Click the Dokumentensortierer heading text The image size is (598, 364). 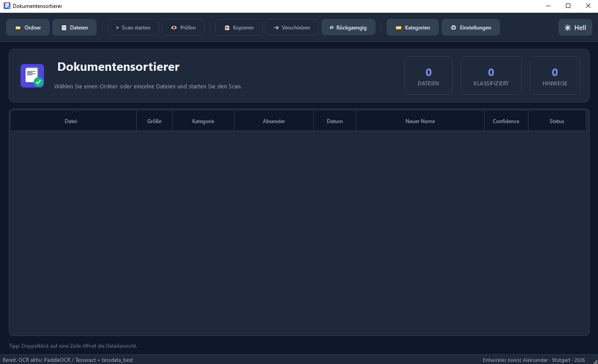[118, 67]
